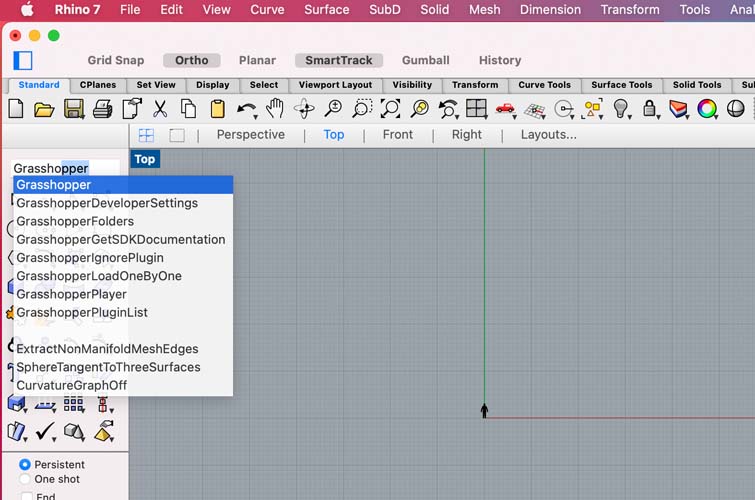
Task: Click the checkmark analyze tool icon
Action: coord(45,432)
